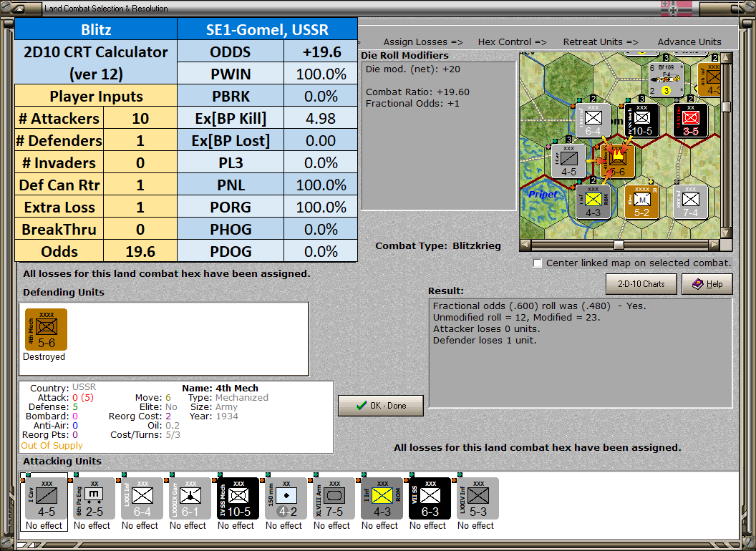Screen dimensions: 756x551
Task: Click the 7-4 infantry counter on map
Action: click(x=690, y=202)
